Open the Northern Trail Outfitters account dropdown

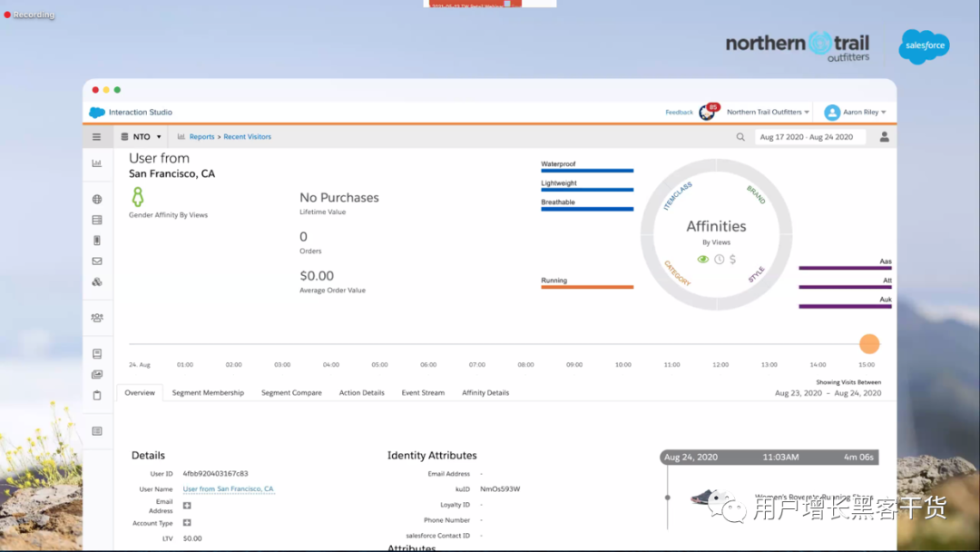click(x=769, y=113)
